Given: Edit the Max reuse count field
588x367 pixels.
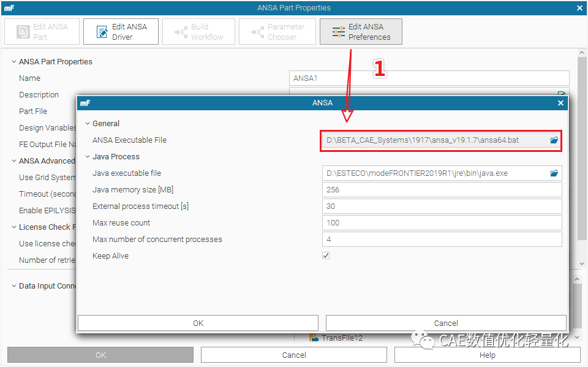Looking at the screenshot, I should tap(442, 223).
